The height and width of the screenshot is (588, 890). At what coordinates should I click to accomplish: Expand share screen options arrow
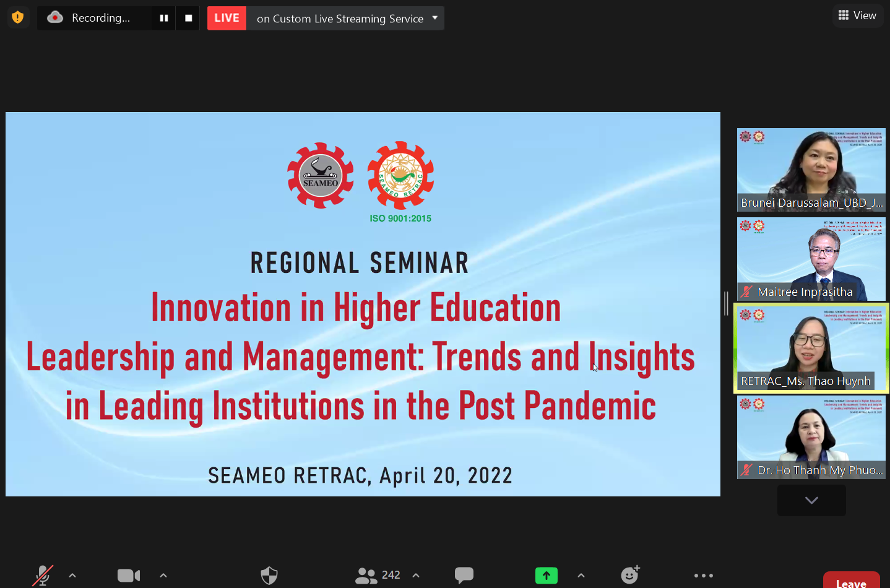coord(581,576)
